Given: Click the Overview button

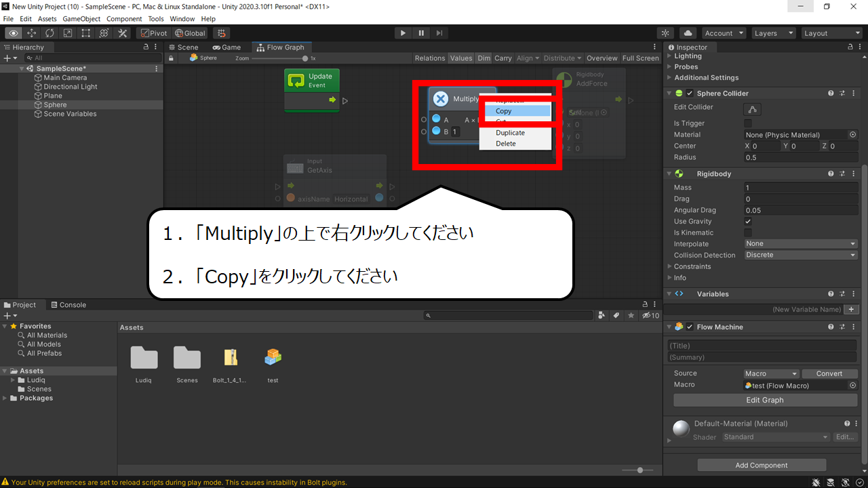Looking at the screenshot, I should pyautogui.click(x=602, y=58).
